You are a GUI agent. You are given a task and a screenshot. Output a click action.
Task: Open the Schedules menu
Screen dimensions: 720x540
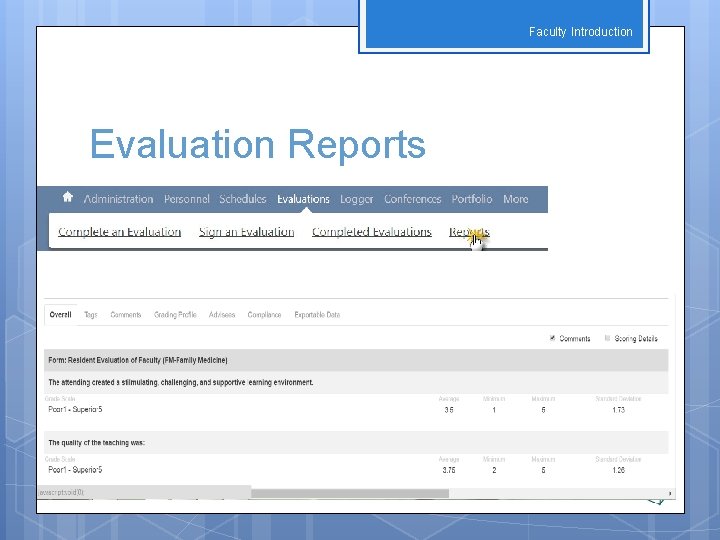tap(242, 199)
